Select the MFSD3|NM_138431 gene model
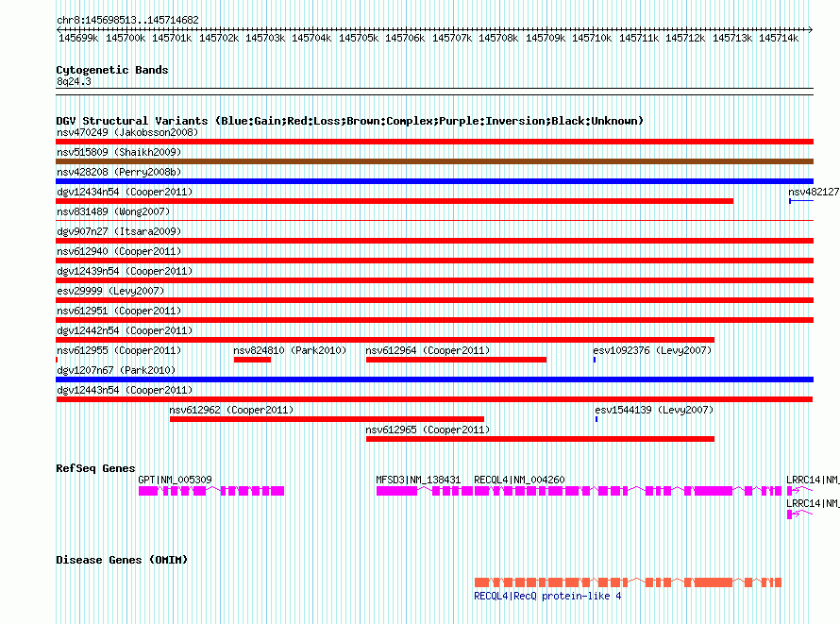 [425, 491]
